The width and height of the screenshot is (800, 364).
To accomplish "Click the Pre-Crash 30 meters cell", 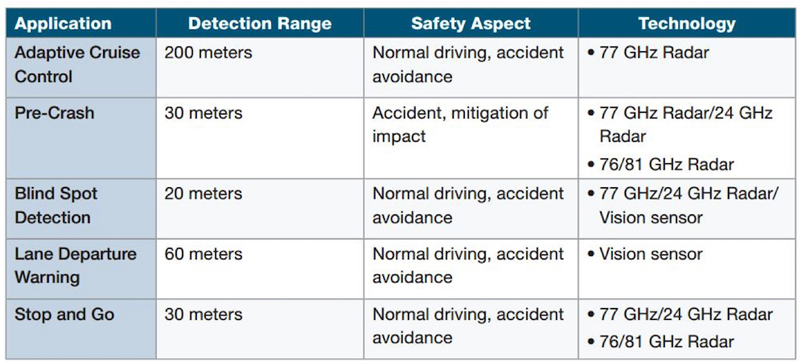I will pyautogui.click(x=204, y=113).
